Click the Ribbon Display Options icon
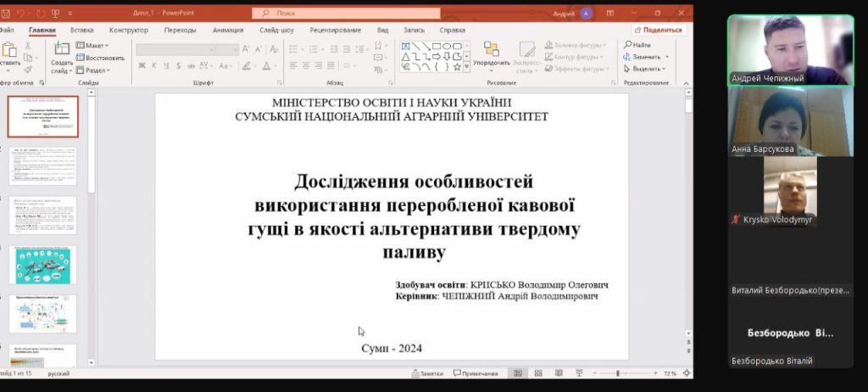The width and height of the screenshot is (868, 392). 610,14
